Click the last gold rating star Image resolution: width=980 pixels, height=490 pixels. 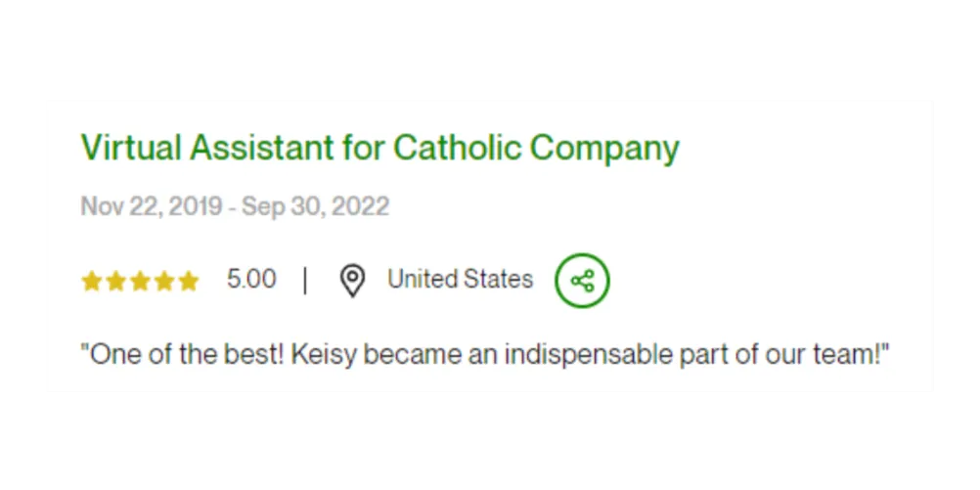(189, 282)
